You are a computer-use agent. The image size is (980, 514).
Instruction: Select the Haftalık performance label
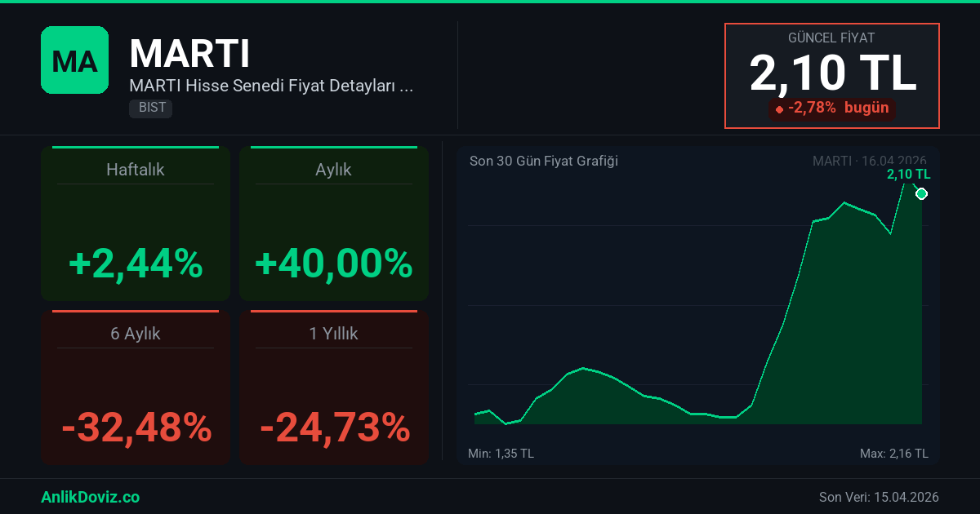(136, 170)
